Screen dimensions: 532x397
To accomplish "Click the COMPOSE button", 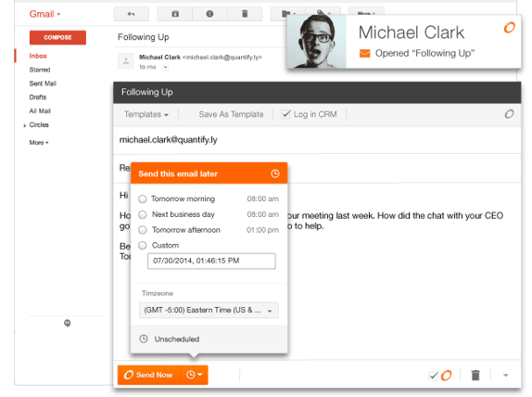I will pyautogui.click(x=57, y=37).
